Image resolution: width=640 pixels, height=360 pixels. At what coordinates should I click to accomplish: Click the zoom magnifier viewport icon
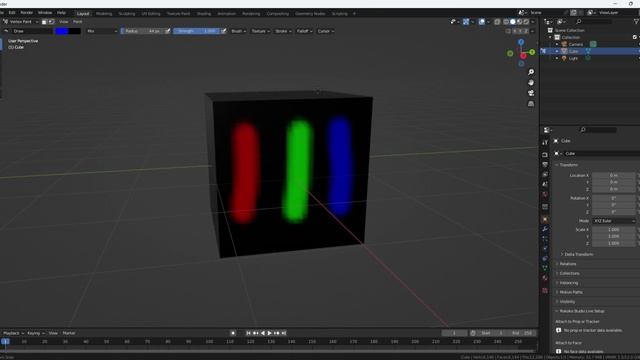coord(531,72)
